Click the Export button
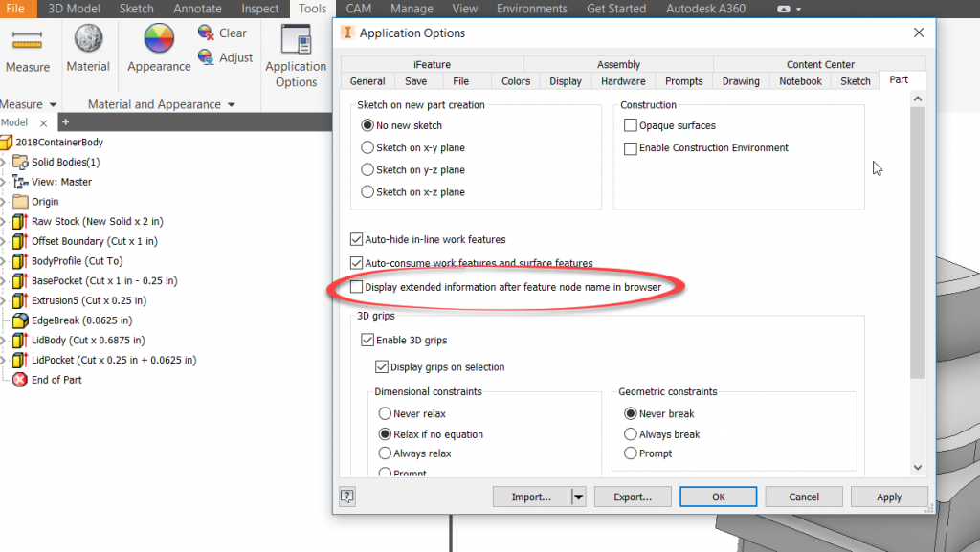This screenshot has height=552, width=980. pos(633,497)
